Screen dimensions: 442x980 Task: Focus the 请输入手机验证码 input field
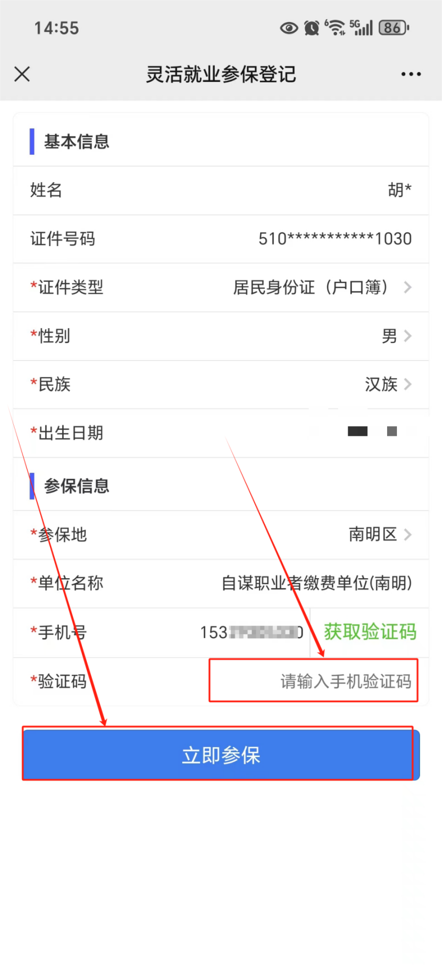[x=314, y=681]
